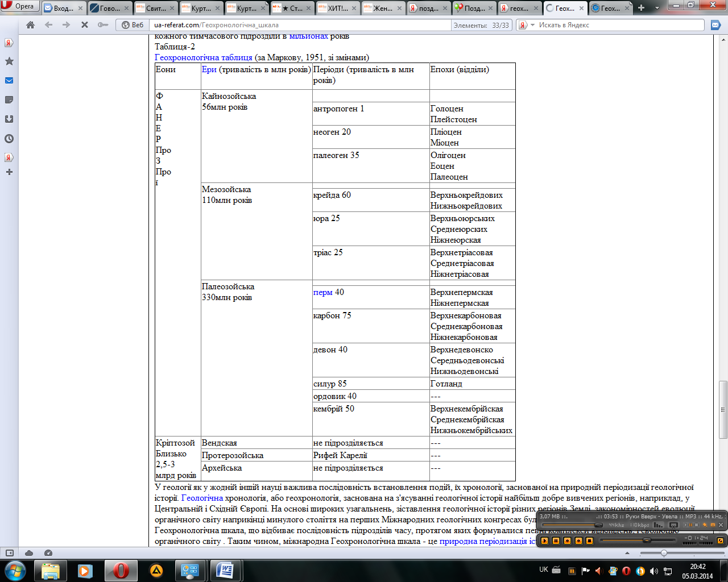Viewport: 728px width, 582px height.
Task: Click the 'Рифей Карелії' table cell
Action: [371, 455]
